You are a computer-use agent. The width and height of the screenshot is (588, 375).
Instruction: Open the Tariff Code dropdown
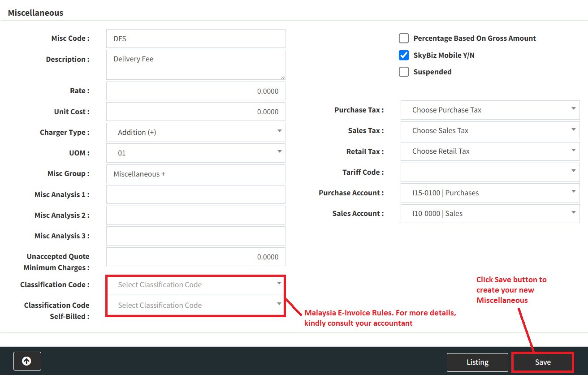coord(490,172)
